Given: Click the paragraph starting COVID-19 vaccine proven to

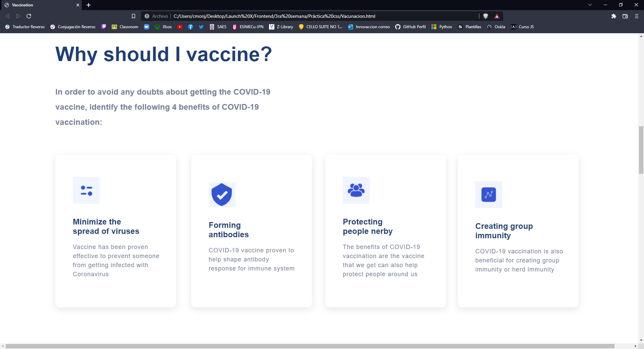Looking at the screenshot, I should [x=252, y=259].
